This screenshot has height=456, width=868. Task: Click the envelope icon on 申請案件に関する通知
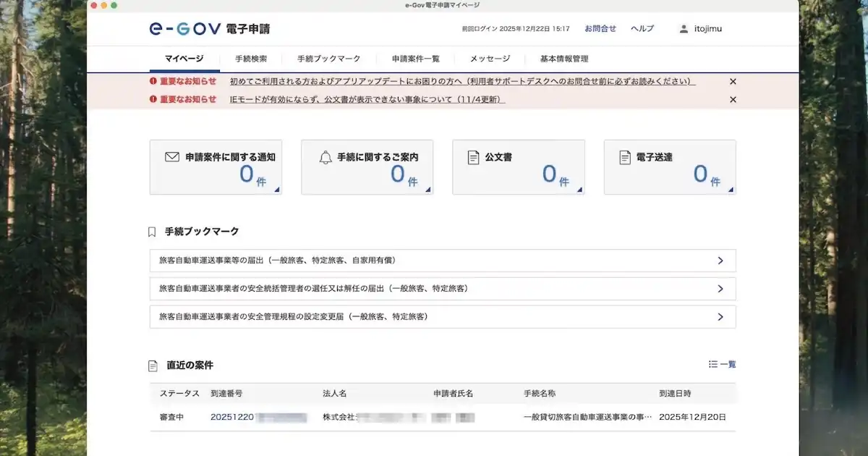pyautogui.click(x=171, y=157)
